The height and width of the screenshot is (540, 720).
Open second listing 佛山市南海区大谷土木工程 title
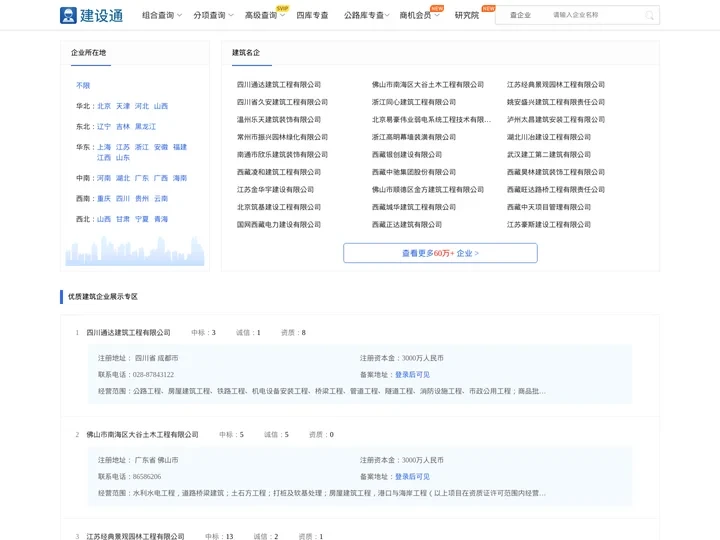click(x=142, y=434)
